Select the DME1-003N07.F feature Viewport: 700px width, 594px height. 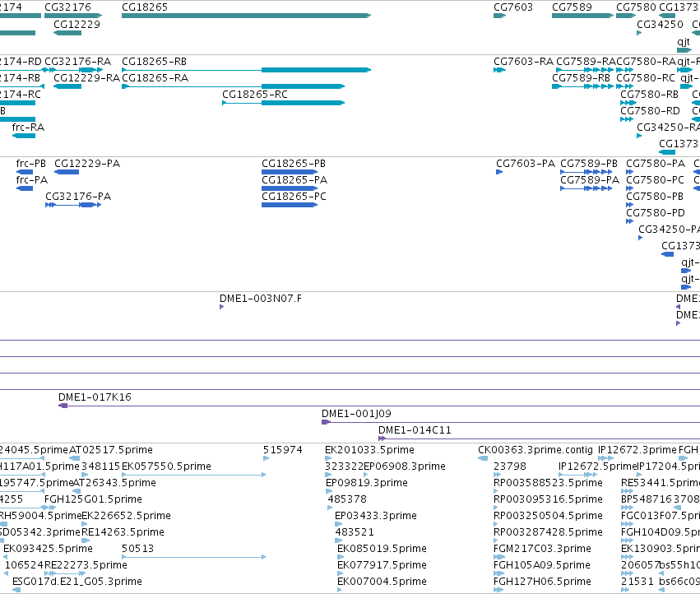click(x=221, y=307)
